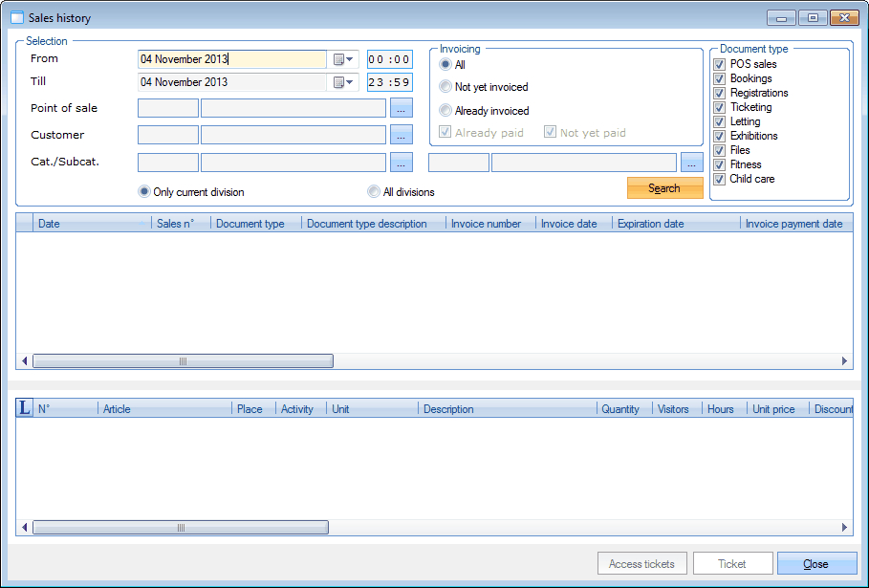Uncheck the POS sales document type
This screenshot has height=588, width=869.
[720, 64]
